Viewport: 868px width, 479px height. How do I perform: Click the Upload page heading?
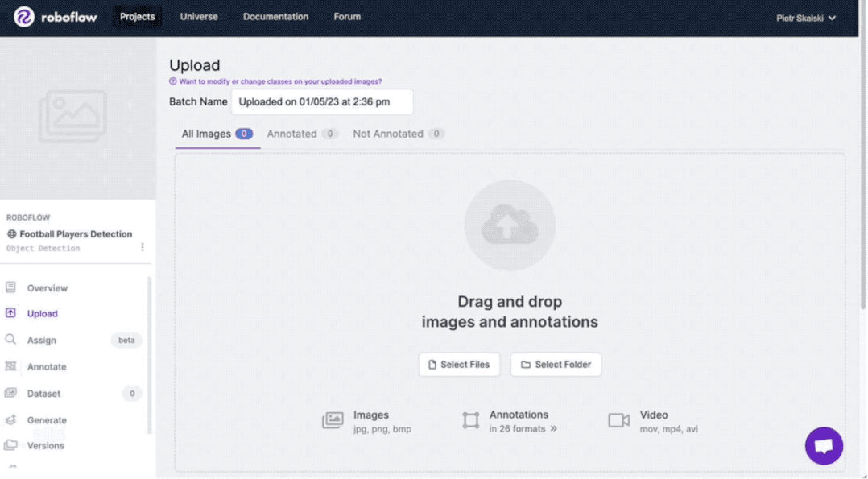pyautogui.click(x=194, y=65)
